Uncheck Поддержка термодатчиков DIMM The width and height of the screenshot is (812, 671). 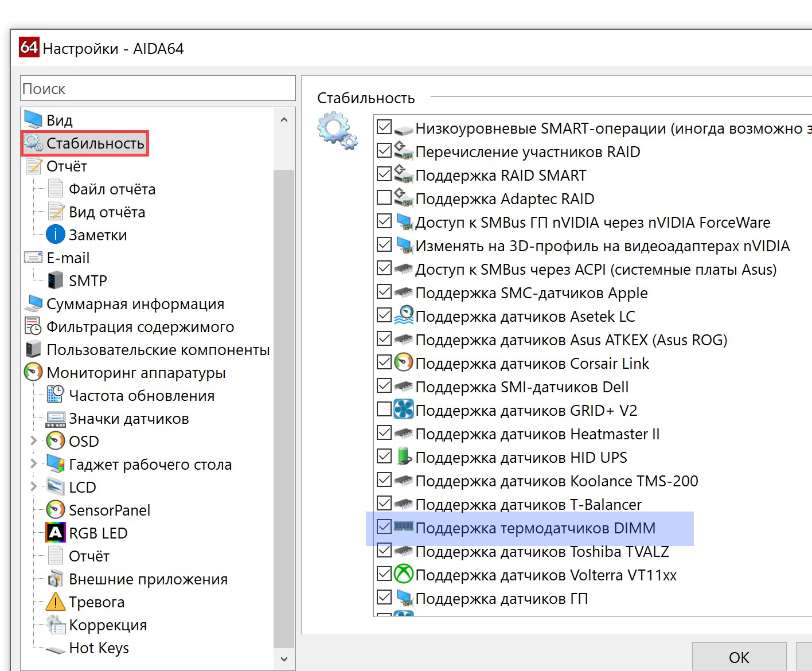[x=384, y=527]
